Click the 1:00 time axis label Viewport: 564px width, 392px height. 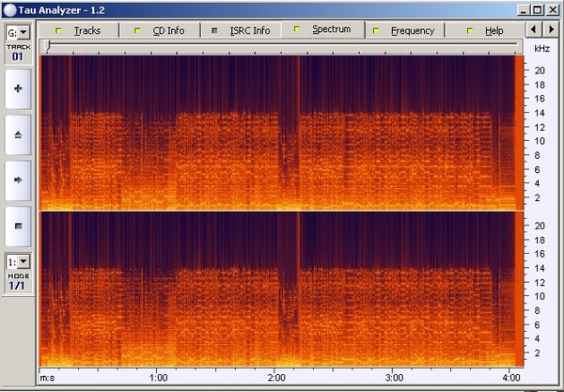159,378
